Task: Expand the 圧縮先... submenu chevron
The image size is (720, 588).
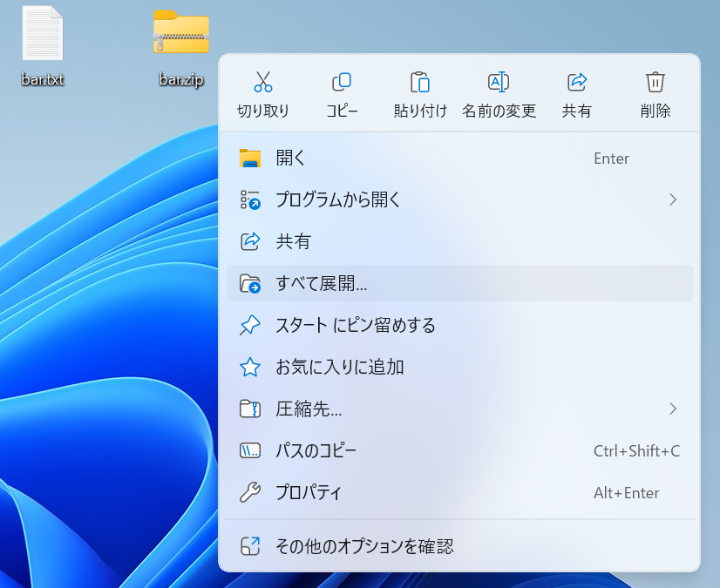Action: (672, 409)
